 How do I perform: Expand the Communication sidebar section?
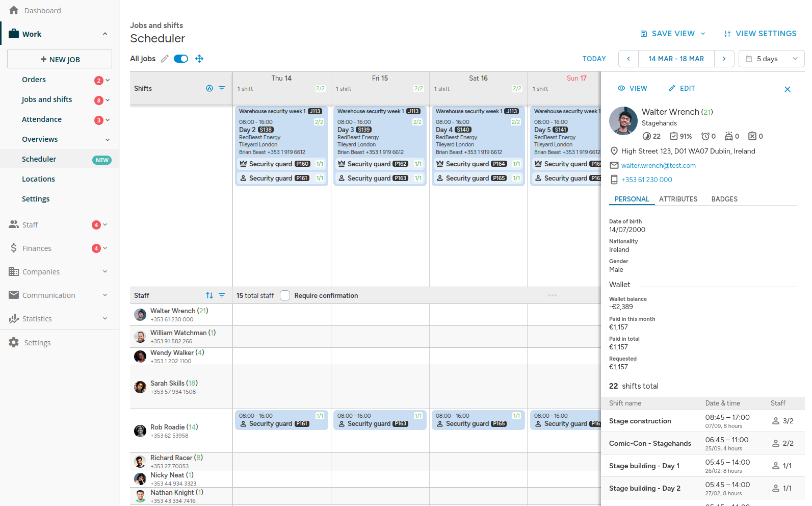pos(105,295)
